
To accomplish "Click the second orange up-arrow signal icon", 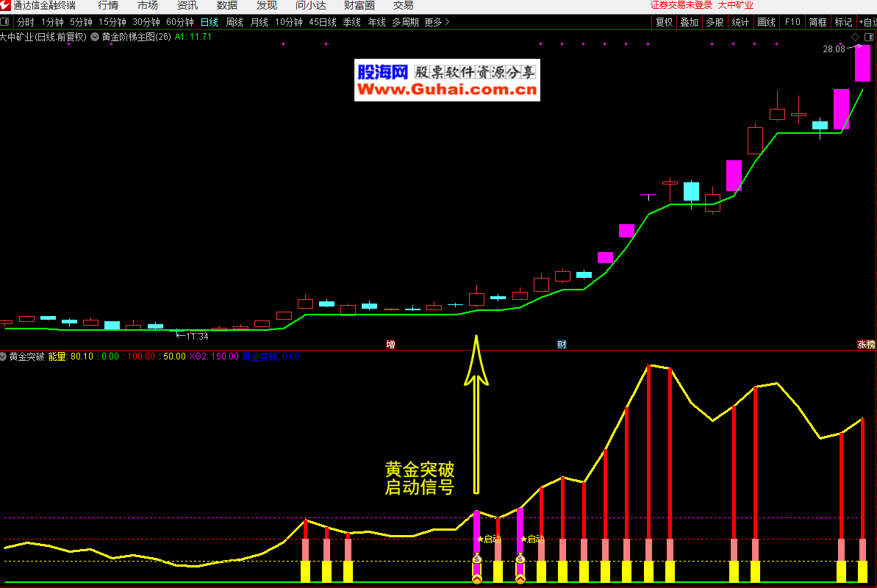I will [520, 580].
